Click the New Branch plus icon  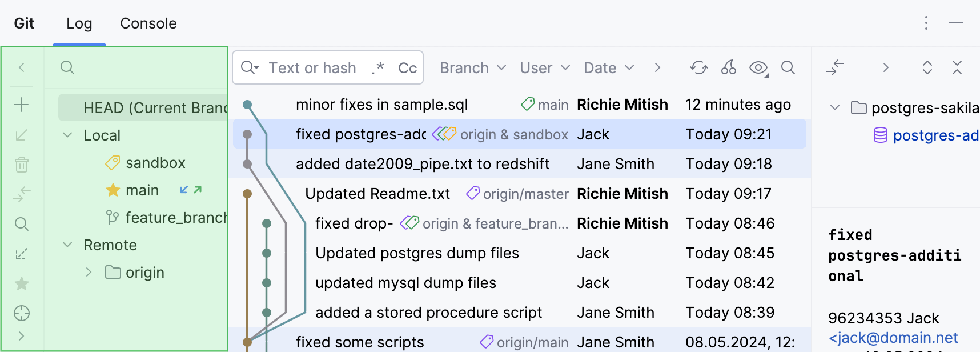21,105
